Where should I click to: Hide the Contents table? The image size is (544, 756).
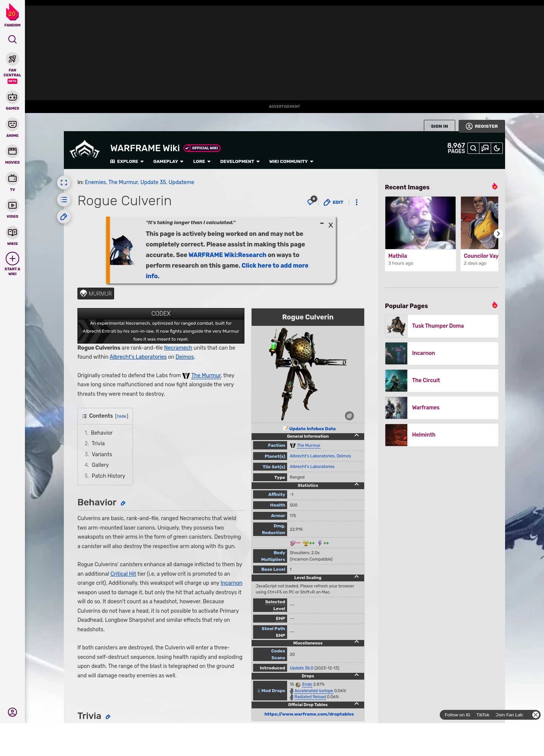(x=122, y=416)
